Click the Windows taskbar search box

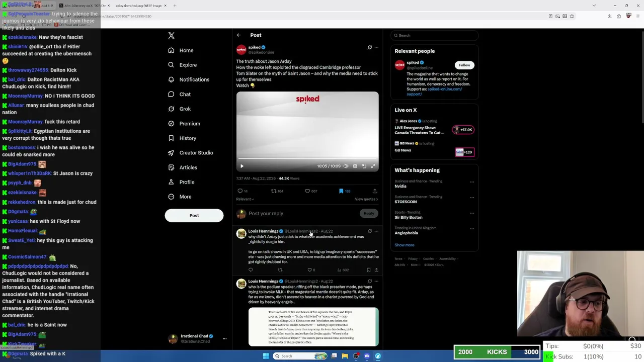pyautogui.click(x=300, y=356)
